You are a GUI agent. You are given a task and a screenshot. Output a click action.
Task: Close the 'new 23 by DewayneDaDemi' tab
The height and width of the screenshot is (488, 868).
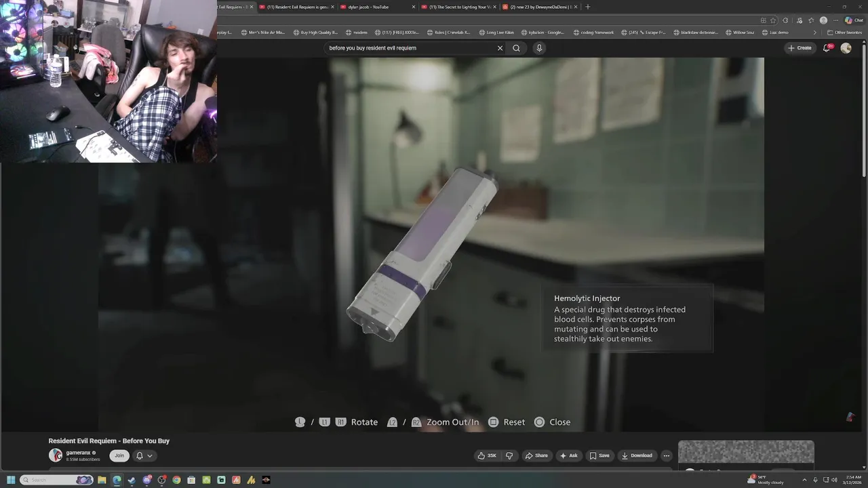click(576, 7)
